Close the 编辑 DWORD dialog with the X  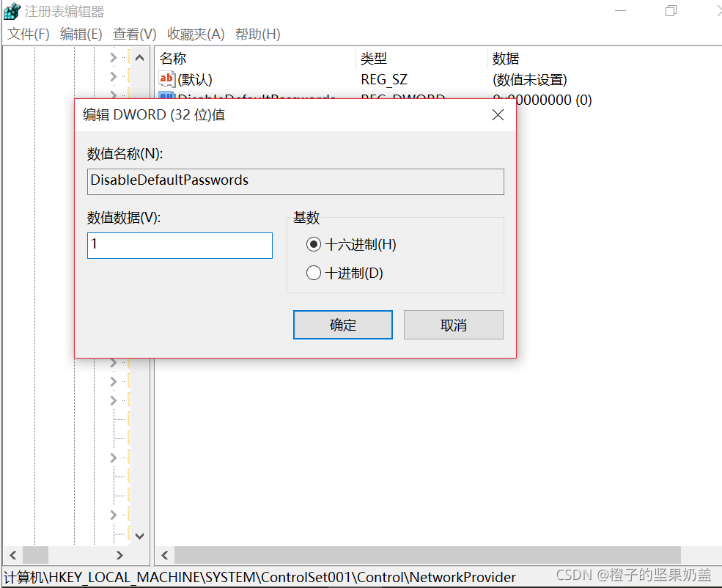coord(498,115)
